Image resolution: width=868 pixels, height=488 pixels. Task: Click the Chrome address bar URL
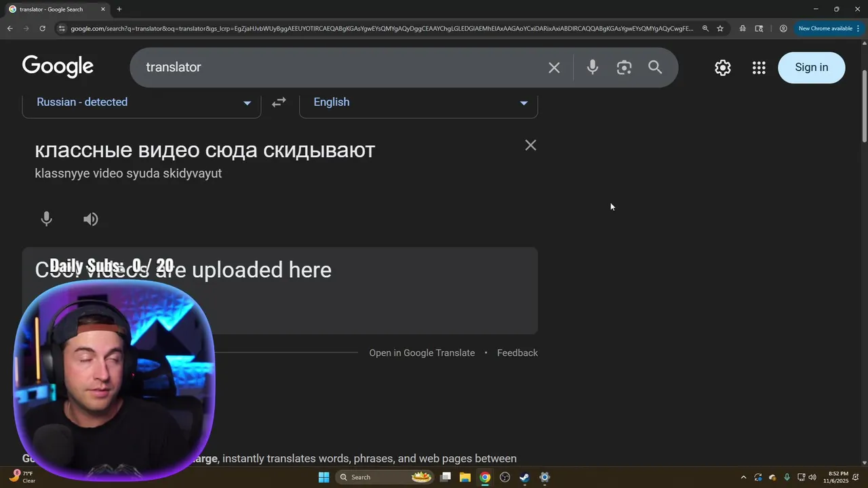(382, 28)
